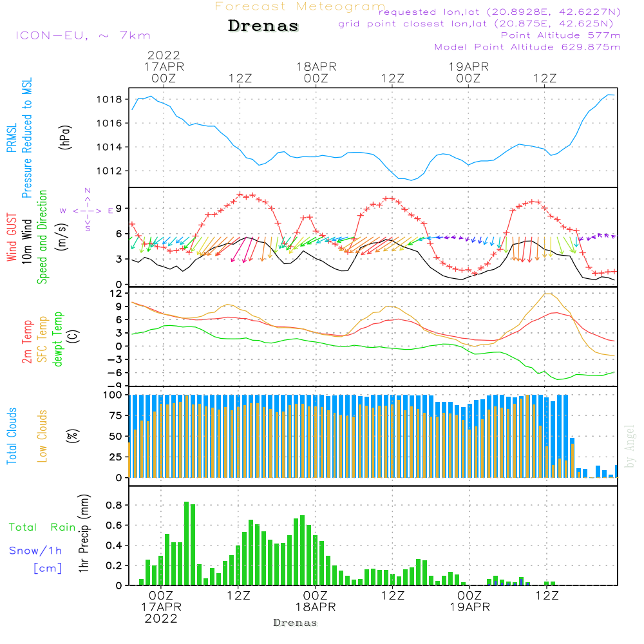Click the N-E-S-W compass direction legend
Screen dimensions: 644x644
88,211
